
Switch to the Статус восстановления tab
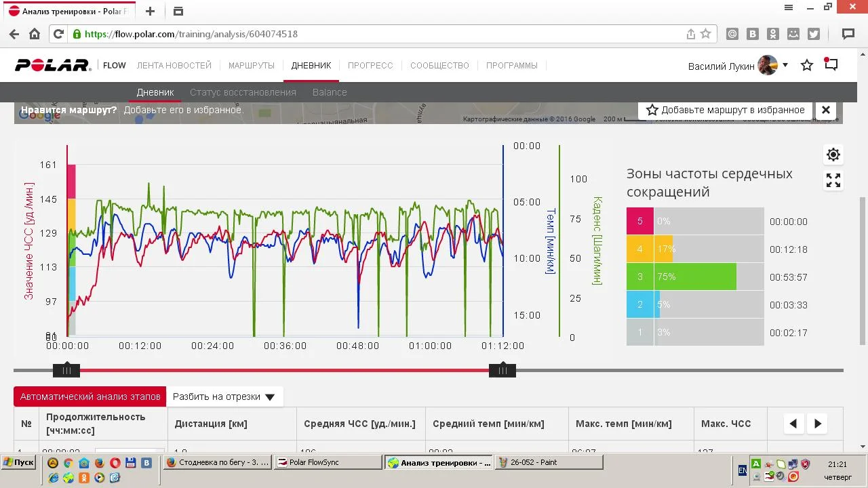(x=243, y=92)
